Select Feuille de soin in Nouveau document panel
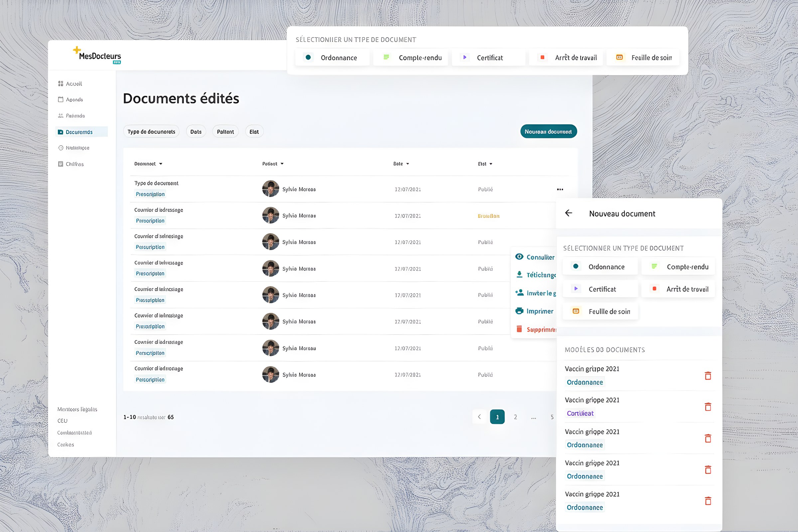This screenshot has width=798, height=532. (x=600, y=312)
